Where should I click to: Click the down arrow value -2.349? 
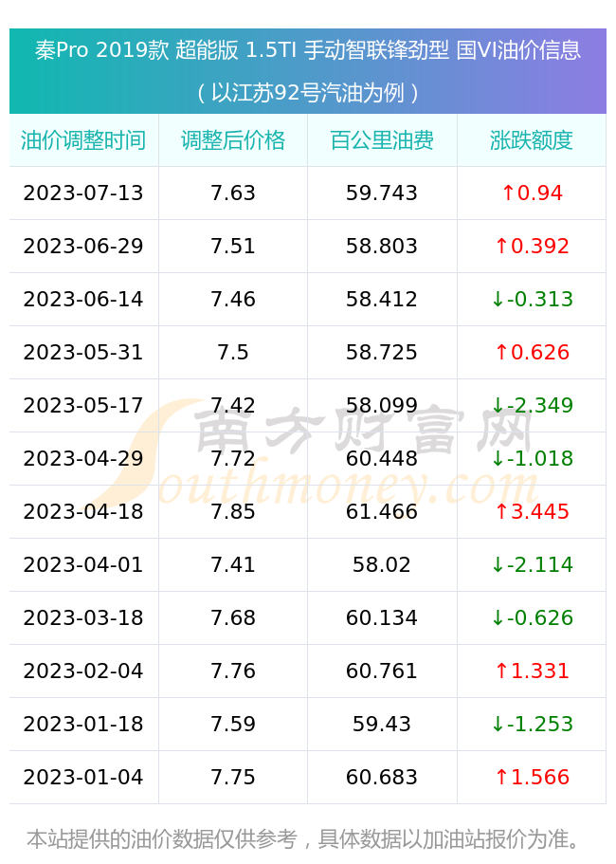533,405
